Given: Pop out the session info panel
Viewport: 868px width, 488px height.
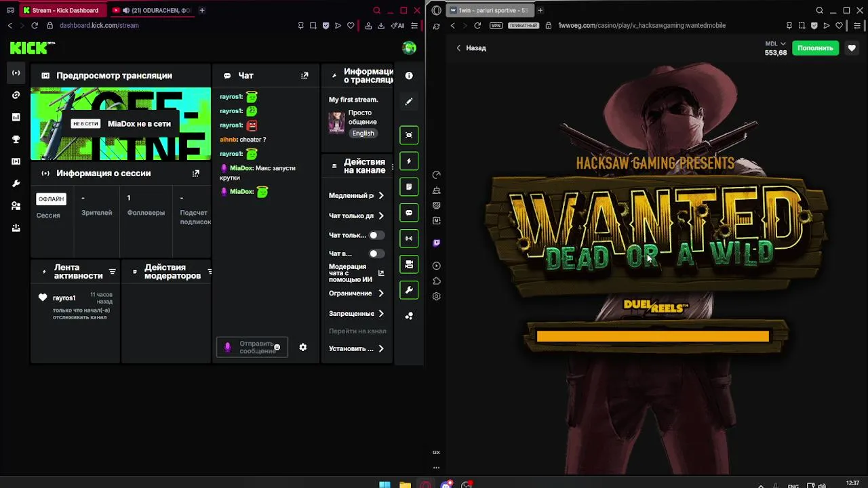Looking at the screenshot, I should [196, 174].
